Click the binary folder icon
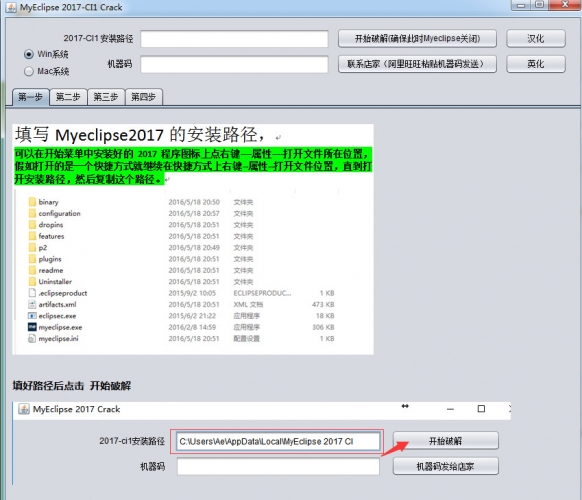This screenshot has width=582, height=500. (32, 202)
